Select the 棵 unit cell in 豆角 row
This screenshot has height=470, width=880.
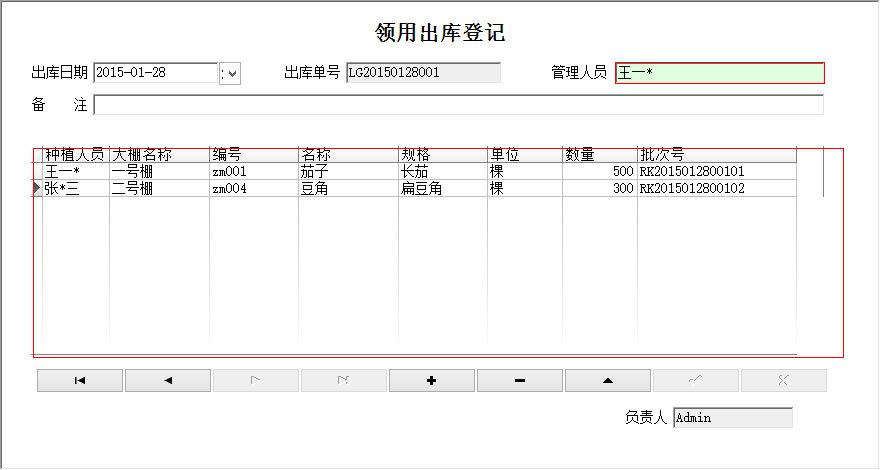pyautogui.click(x=525, y=188)
